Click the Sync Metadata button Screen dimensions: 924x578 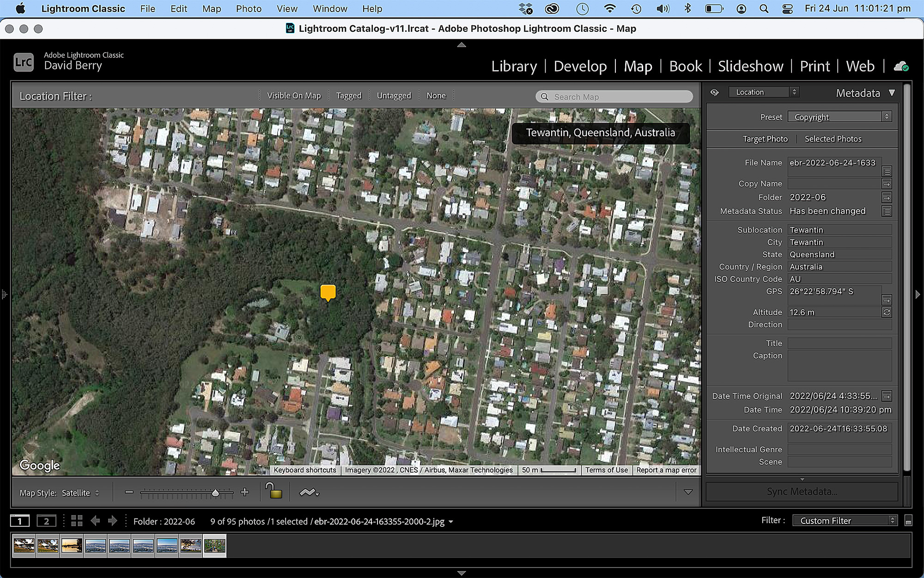click(x=802, y=492)
